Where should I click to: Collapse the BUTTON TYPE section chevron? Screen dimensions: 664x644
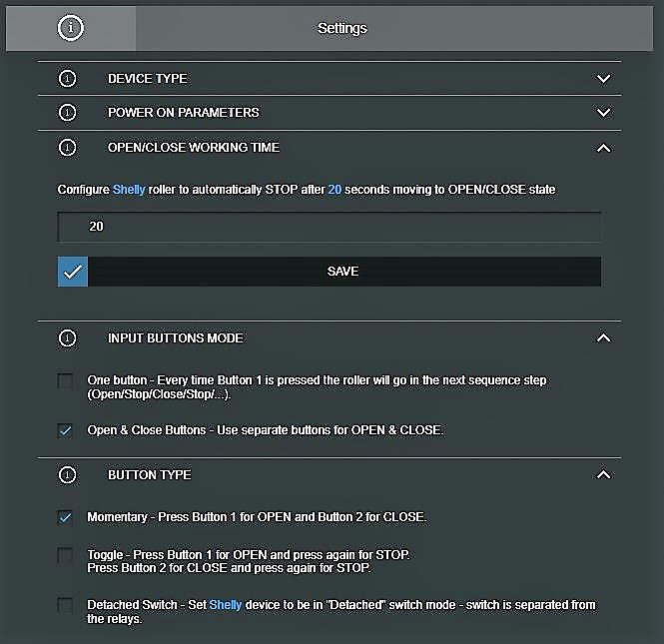coord(602,475)
